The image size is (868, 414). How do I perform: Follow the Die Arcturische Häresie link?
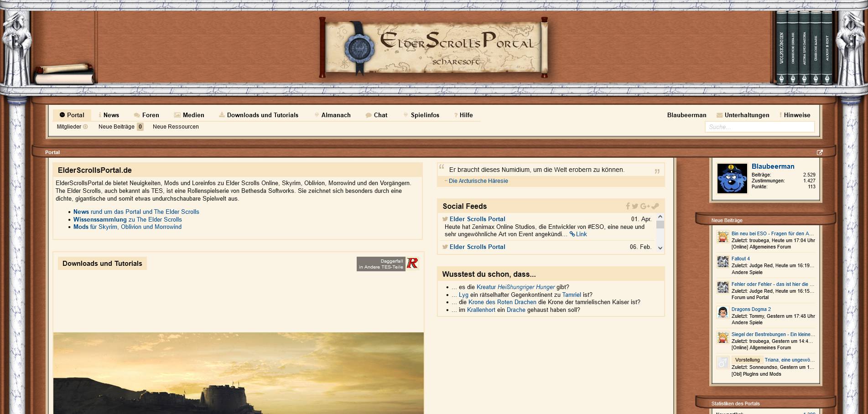tap(478, 181)
